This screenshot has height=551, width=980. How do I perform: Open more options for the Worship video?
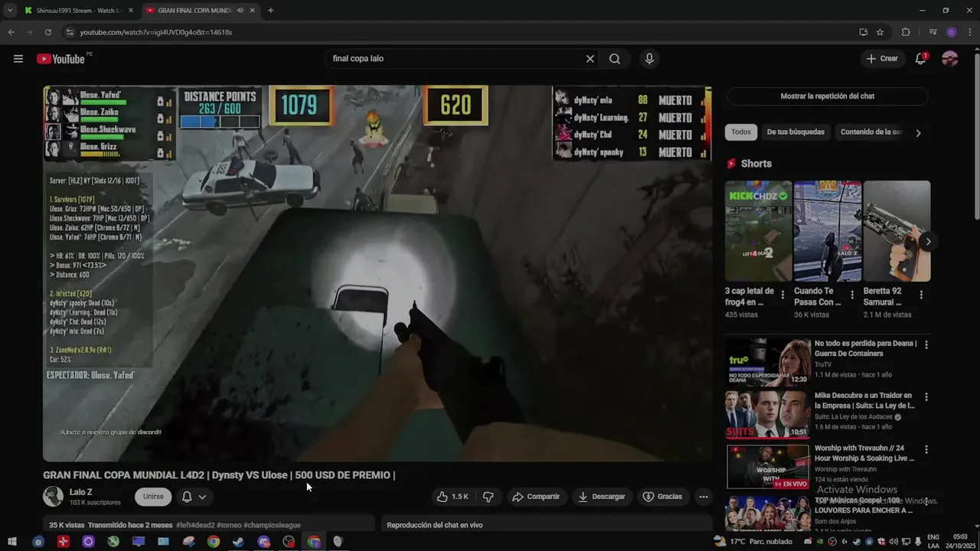click(926, 449)
